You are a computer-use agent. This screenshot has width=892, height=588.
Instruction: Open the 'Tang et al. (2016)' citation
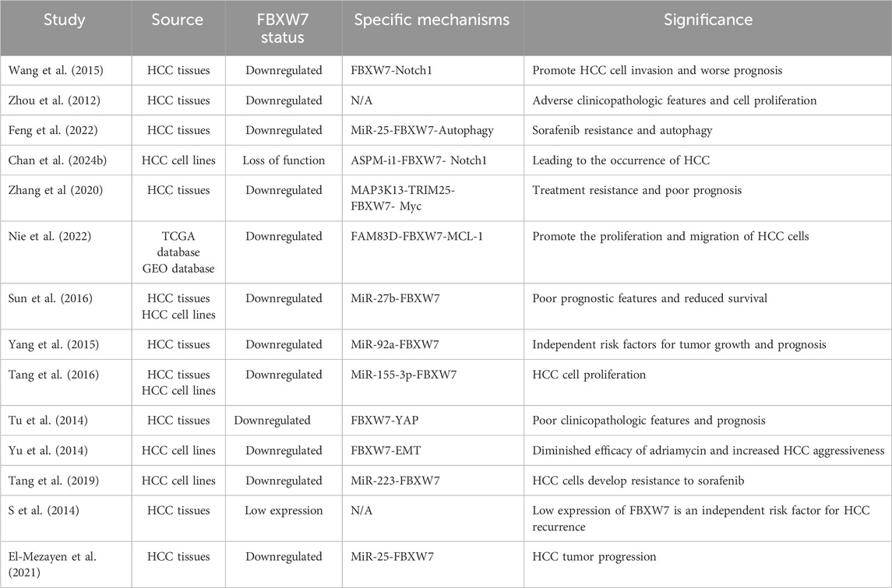53,374
